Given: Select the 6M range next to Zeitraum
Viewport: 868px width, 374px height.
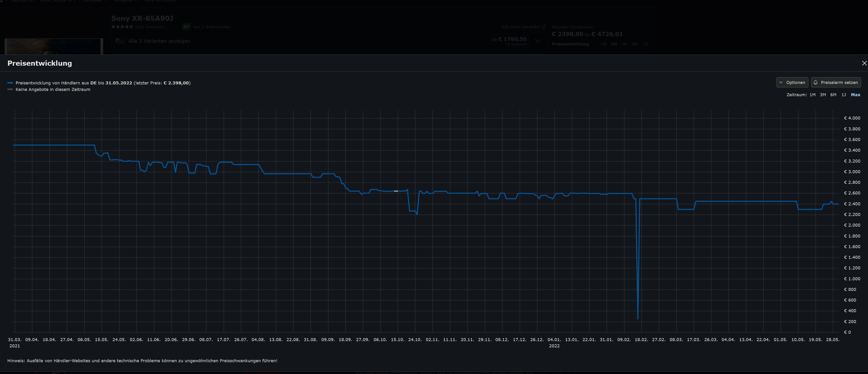Looking at the screenshot, I should [833, 95].
